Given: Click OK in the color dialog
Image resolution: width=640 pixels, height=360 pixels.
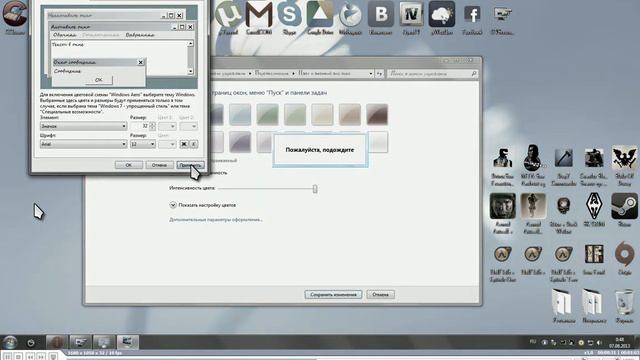Looking at the screenshot, I should pos(129,165).
